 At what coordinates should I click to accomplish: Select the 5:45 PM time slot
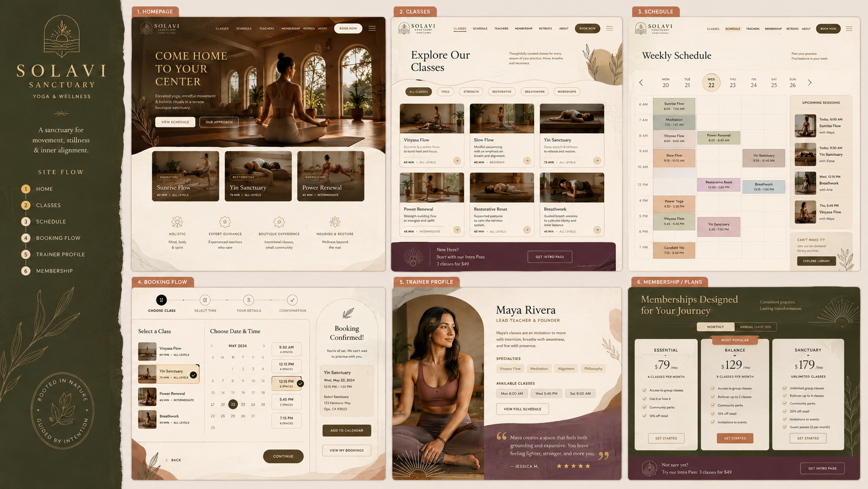point(287,402)
